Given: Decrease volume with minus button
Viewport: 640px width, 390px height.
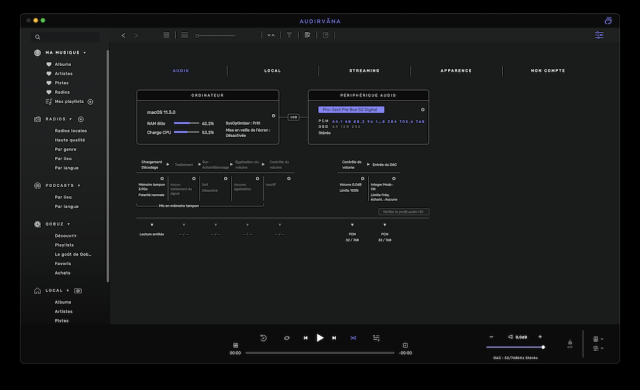Looking at the screenshot, I should 491,337.
